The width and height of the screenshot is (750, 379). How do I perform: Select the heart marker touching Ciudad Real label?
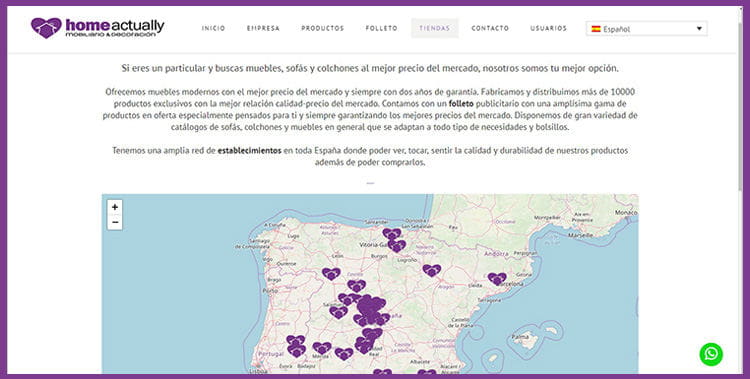point(364,346)
